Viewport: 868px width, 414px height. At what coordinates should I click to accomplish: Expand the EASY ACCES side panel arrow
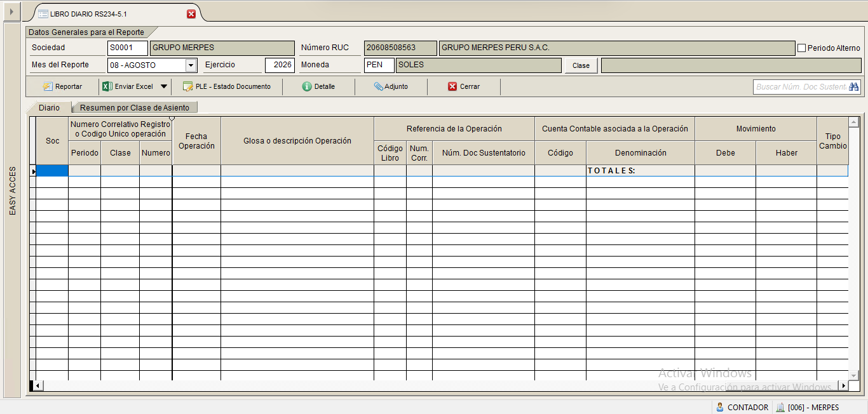pyautogui.click(x=11, y=11)
